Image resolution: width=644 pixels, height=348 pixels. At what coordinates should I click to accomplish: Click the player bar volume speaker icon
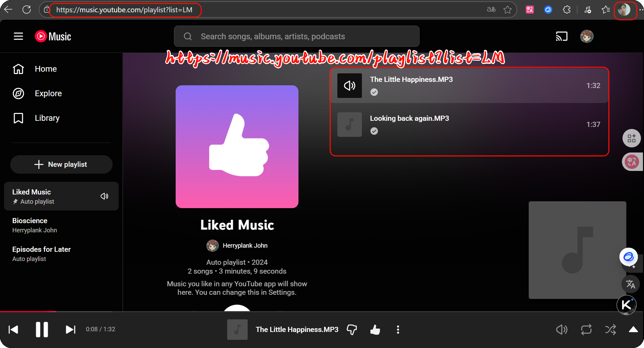pyautogui.click(x=562, y=330)
